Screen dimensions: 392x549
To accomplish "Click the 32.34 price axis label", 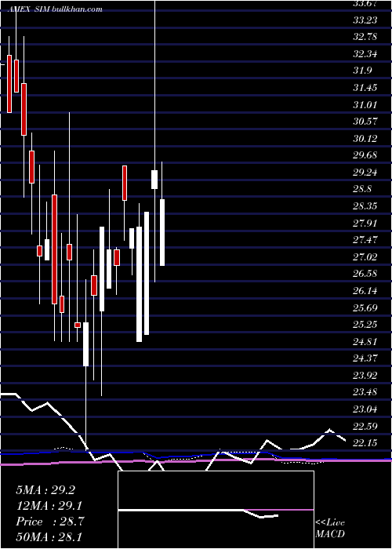I will tap(365, 54).
